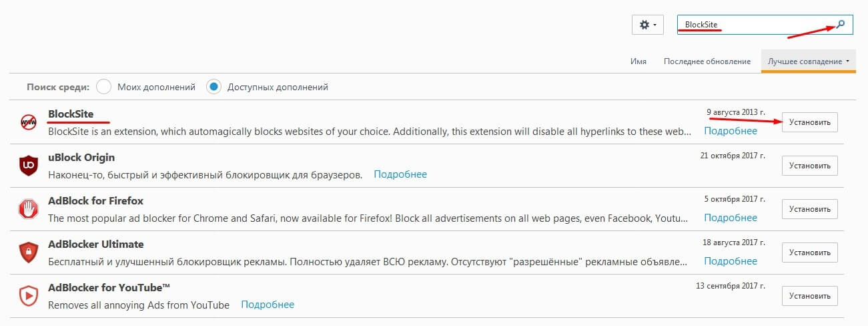868x326 pixels.
Task: Click the uBlock Origin shield icon
Action: 28,165
